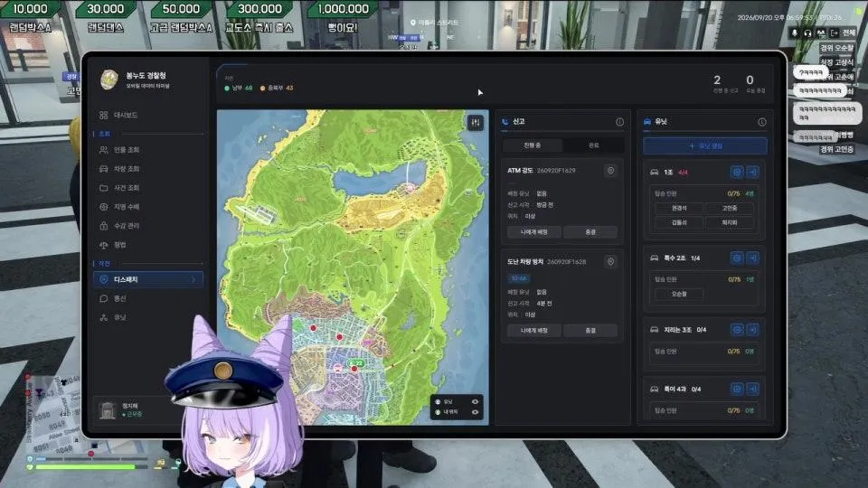Select member 오순찰 in 특수 2조
The width and height of the screenshot is (868, 488).
click(679, 295)
